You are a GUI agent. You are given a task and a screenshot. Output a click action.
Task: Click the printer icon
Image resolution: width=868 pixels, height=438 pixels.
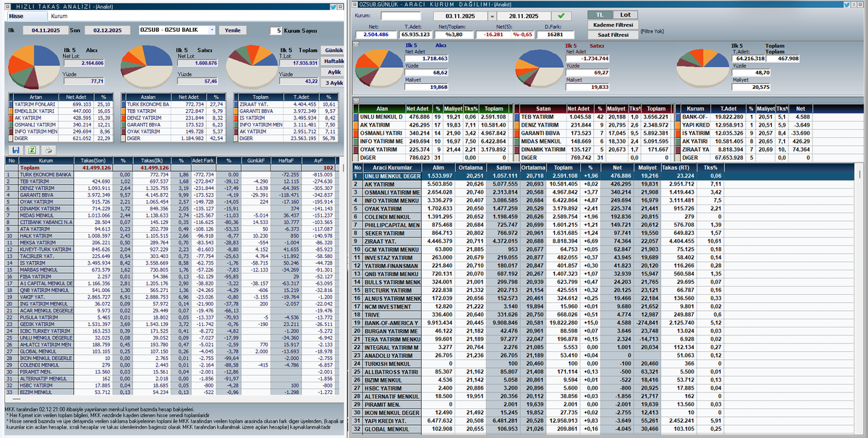[48, 150]
